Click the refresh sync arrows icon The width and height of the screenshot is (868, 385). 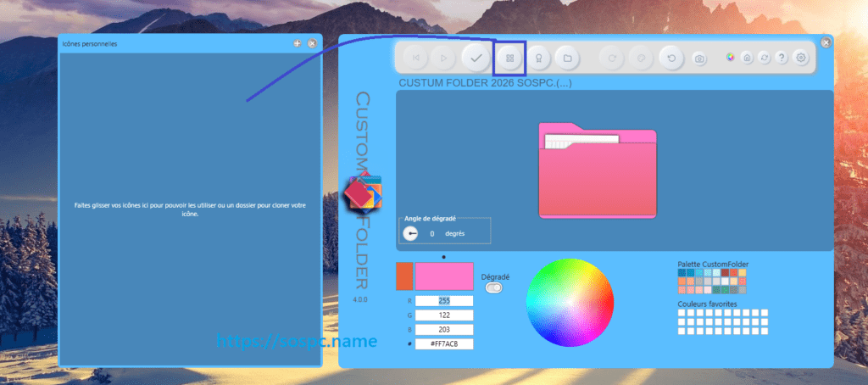point(765,58)
